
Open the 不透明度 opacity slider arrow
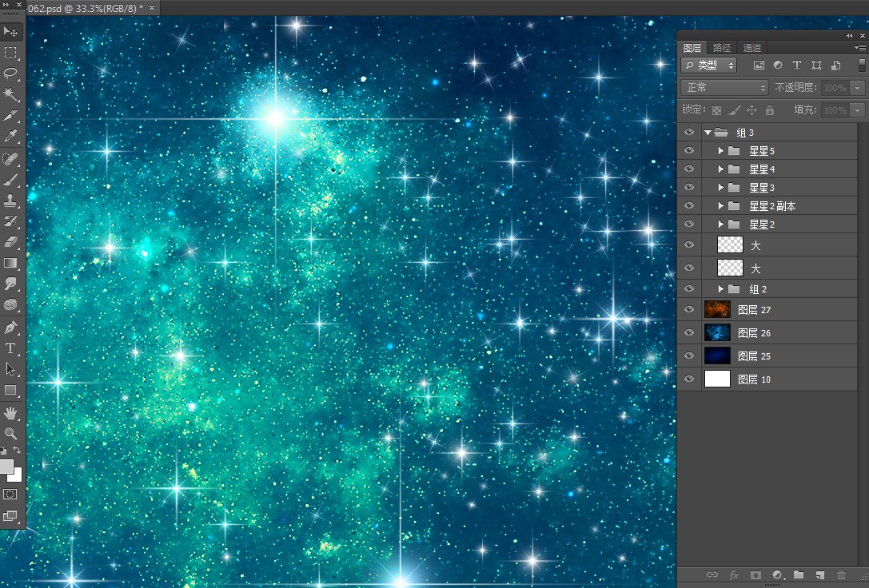pos(858,87)
